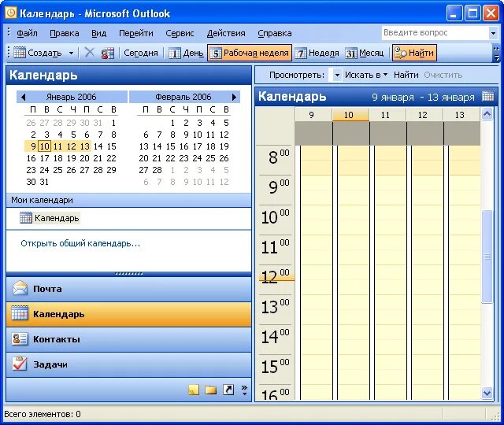Open the Контакты navigation button
The image size is (504, 425).
[x=128, y=339]
